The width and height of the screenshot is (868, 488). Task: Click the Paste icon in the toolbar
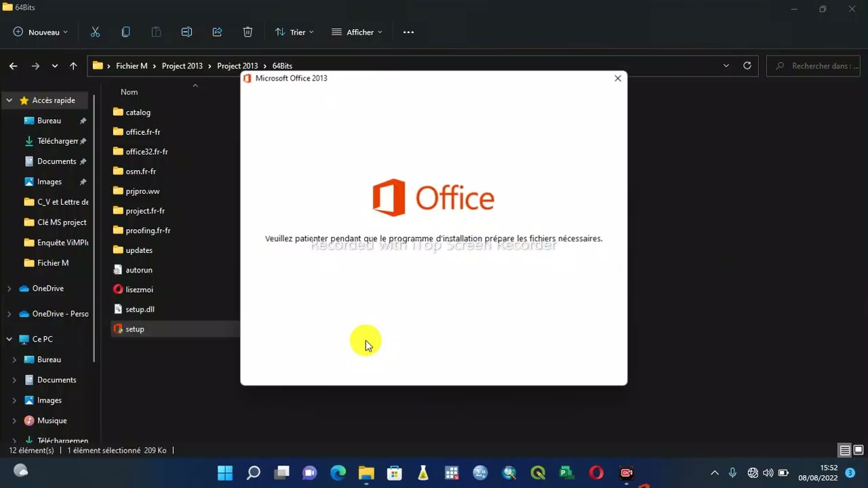[156, 32]
